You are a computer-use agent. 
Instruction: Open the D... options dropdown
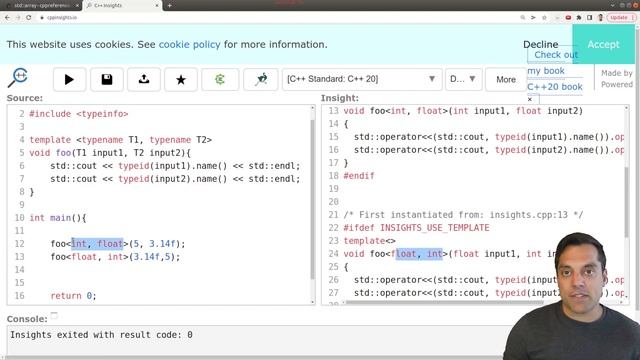[x=463, y=79]
